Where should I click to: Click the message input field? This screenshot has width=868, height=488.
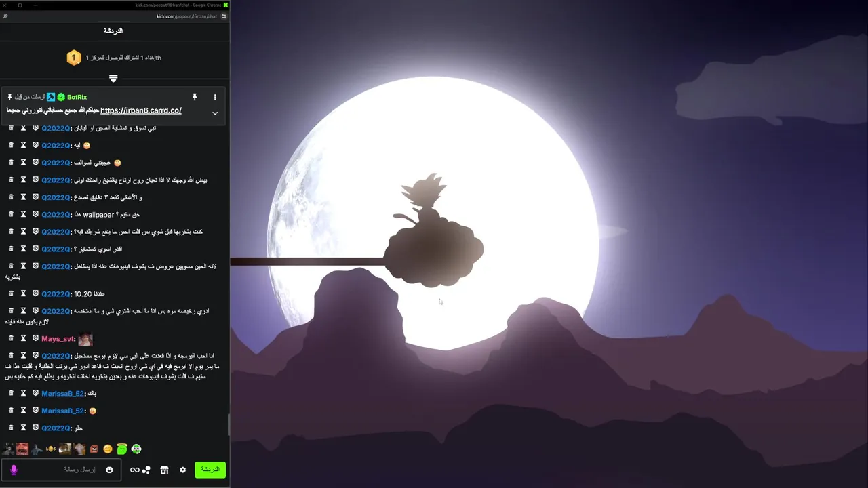(x=61, y=470)
